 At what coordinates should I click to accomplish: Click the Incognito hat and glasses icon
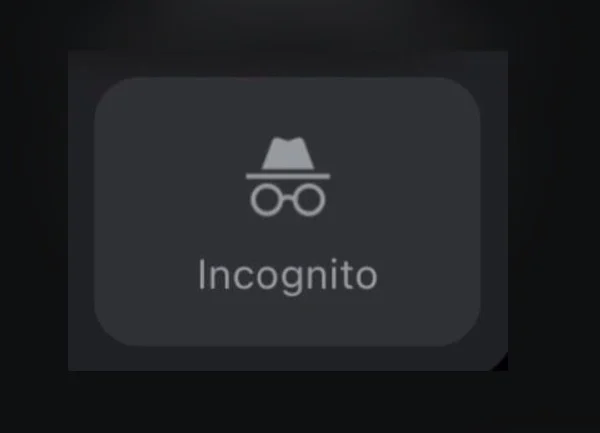click(x=288, y=177)
